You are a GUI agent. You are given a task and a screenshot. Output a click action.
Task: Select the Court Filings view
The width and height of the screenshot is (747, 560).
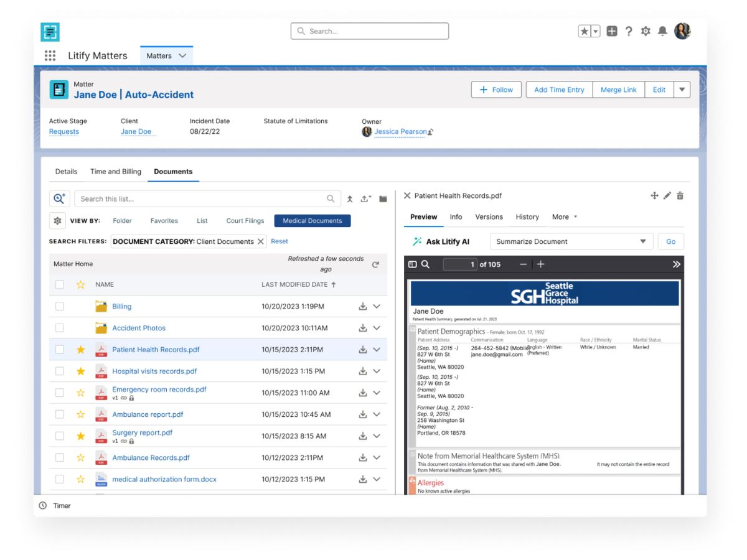tap(245, 220)
